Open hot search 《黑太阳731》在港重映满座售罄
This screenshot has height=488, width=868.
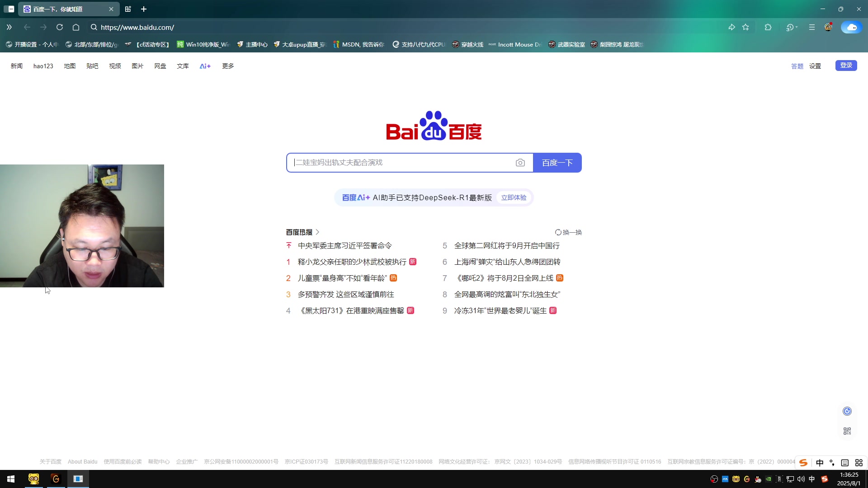click(351, 311)
